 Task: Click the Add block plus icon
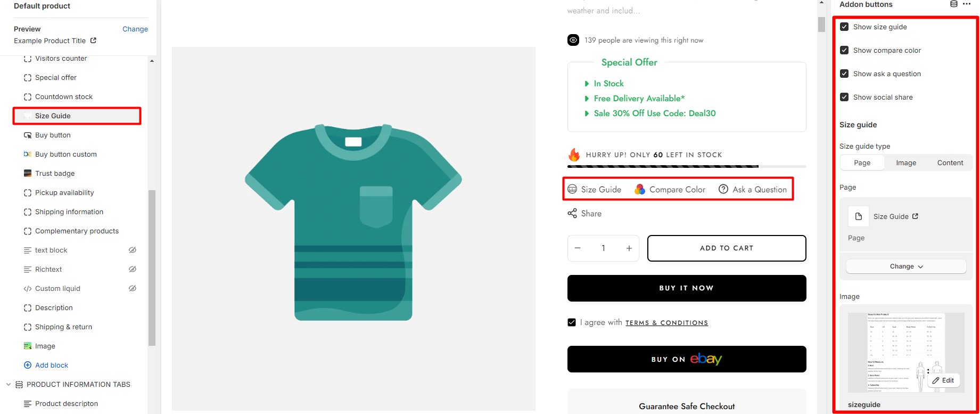(x=28, y=365)
